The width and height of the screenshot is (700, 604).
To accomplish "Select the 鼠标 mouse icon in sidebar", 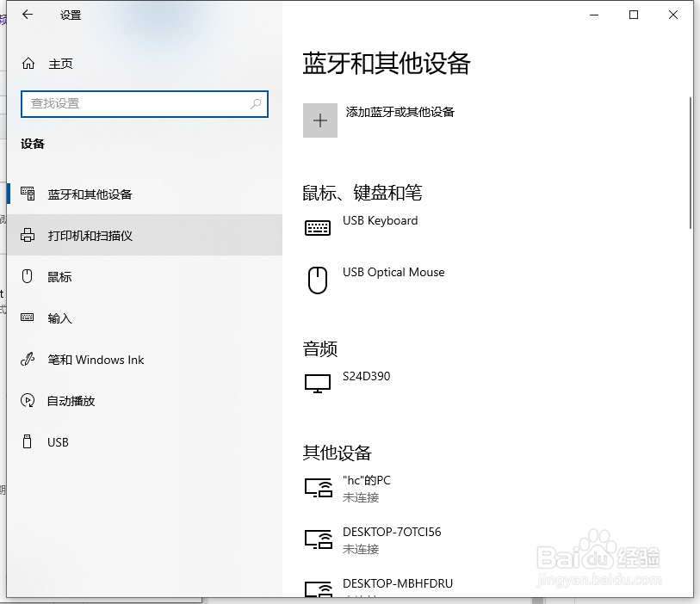I will 28,276.
